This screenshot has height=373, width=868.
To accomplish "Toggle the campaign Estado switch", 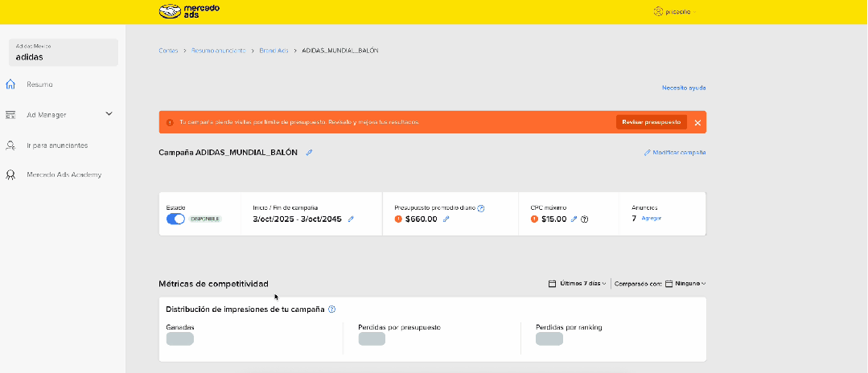I will click(175, 219).
